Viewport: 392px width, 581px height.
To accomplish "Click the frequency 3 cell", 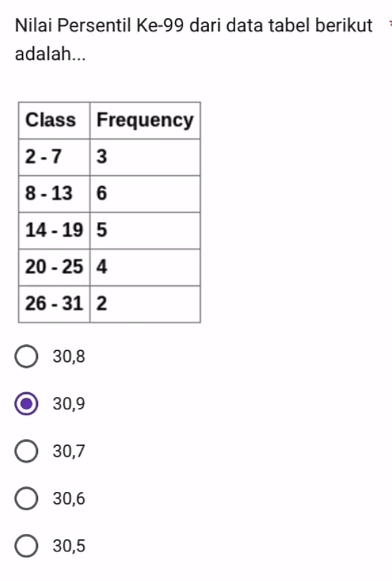I will pos(145,157).
